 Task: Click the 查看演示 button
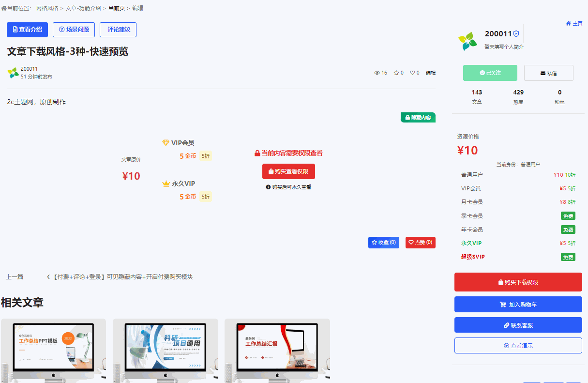518,346
